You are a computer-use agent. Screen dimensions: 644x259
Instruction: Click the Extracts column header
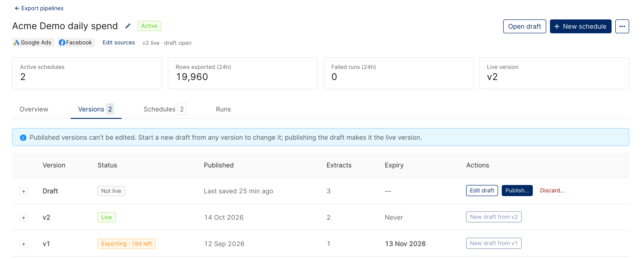point(339,165)
